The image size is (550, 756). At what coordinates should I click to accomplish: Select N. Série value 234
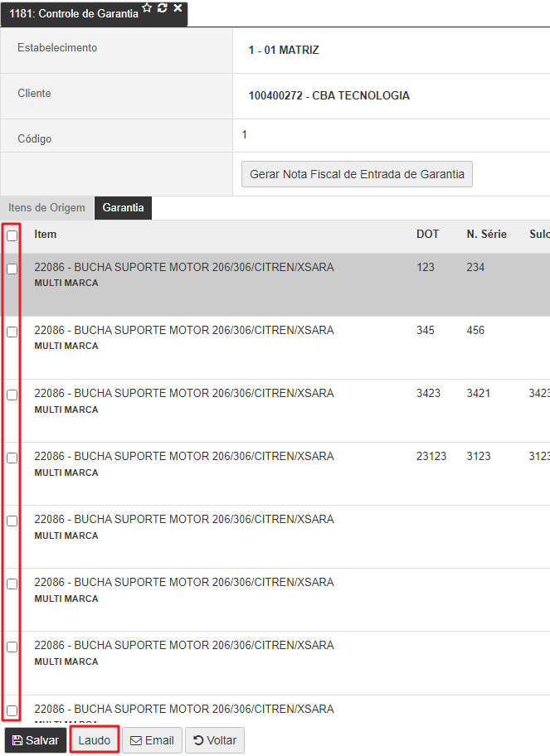[x=475, y=267]
